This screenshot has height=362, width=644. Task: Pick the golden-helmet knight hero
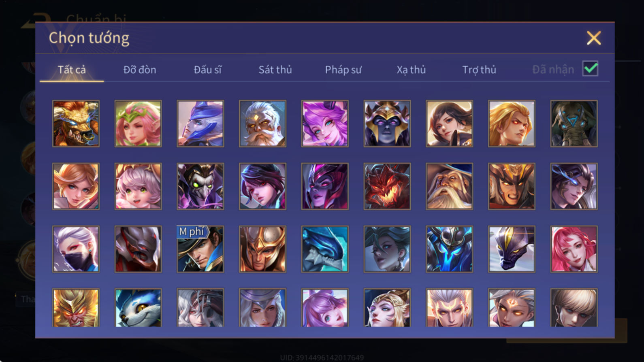pos(262,249)
